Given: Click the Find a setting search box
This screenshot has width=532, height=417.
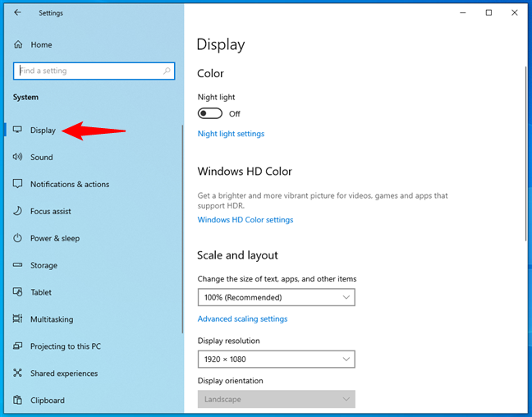Looking at the screenshot, I should [x=89, y=71].
